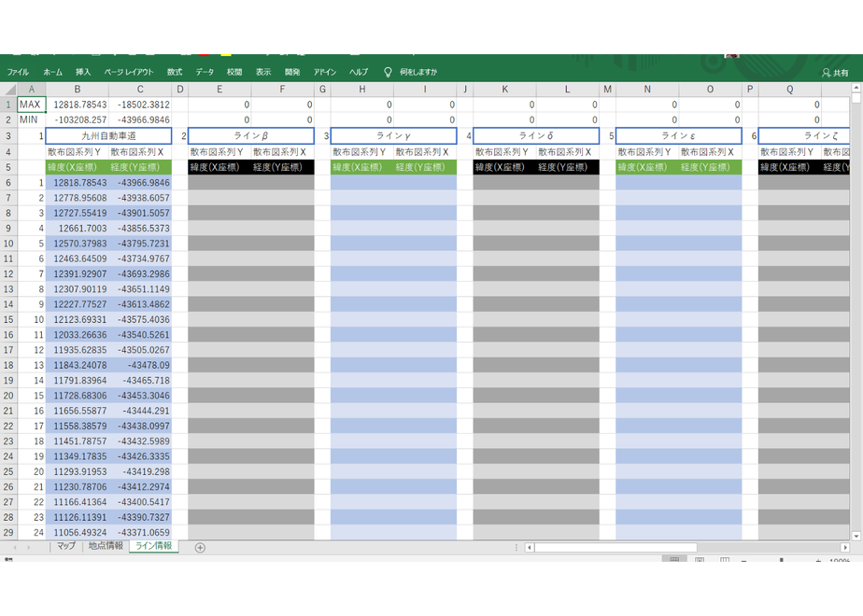863x616 pixels.
Task: Select column N header
Action: point(646,89)
